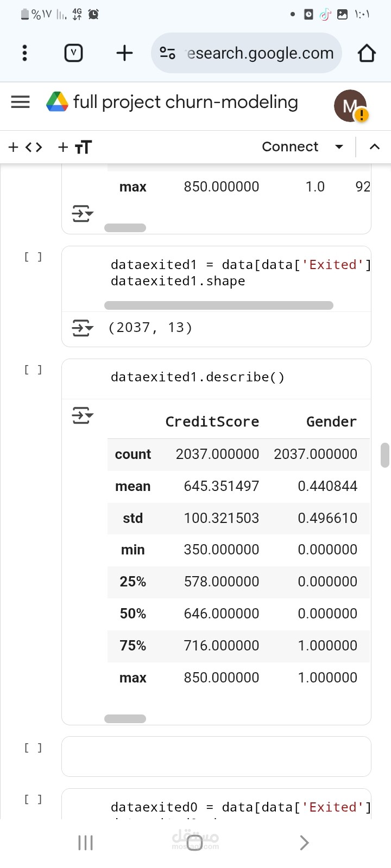Run the dataexited1.shape cell
The height and width of the screenshot is (868, 391).
click(33, 257)
